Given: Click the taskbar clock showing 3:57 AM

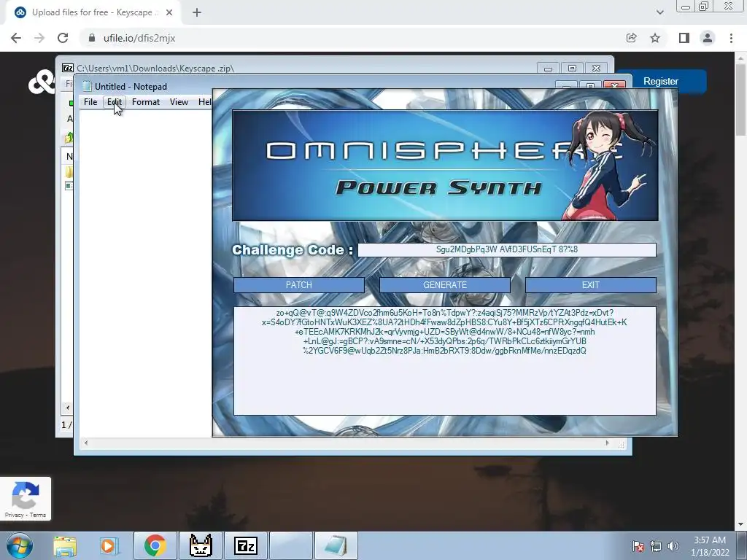Looking at the screenshot, I should (x=710, y=545).
